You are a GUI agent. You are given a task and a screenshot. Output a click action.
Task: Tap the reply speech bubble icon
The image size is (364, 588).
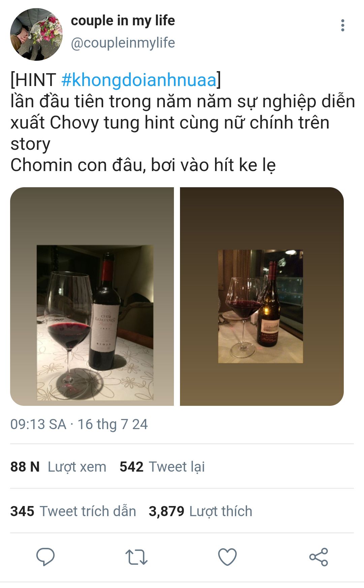click(45, 556)
